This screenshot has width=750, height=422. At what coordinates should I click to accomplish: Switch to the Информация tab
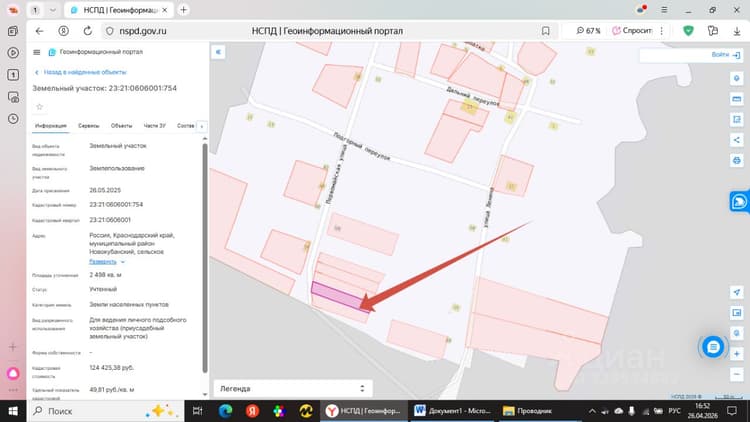click(x=51, y=126)
